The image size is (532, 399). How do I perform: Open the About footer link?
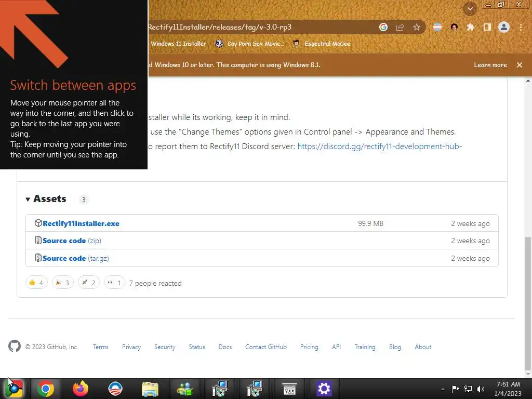tap(423, 347)
